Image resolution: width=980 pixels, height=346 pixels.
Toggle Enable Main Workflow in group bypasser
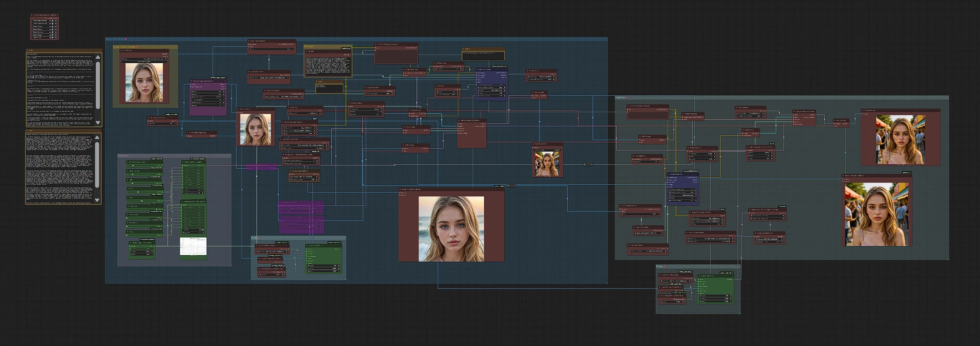point(53,21)
